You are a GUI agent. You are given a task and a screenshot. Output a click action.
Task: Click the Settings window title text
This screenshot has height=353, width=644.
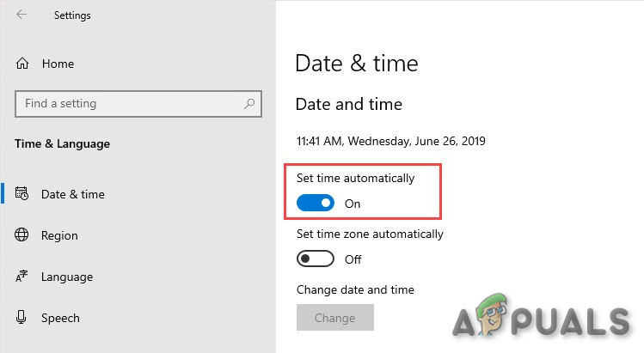(x=72, y=15)
